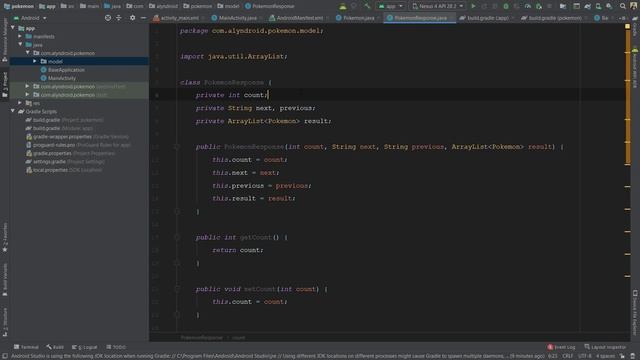Click the project panel scroll-from-source target icon
This screenshot has height=360, width=640.
[108, 18]
